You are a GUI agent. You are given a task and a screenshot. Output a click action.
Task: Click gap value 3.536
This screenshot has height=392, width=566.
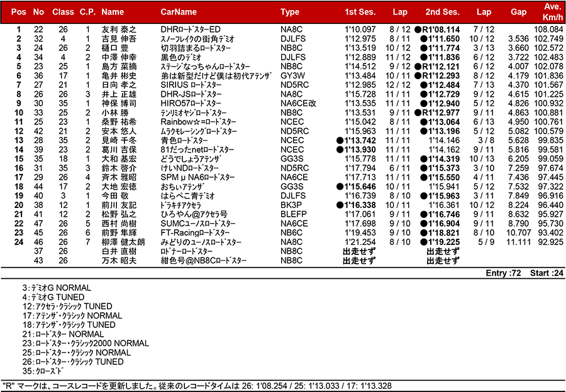(518, 39)
